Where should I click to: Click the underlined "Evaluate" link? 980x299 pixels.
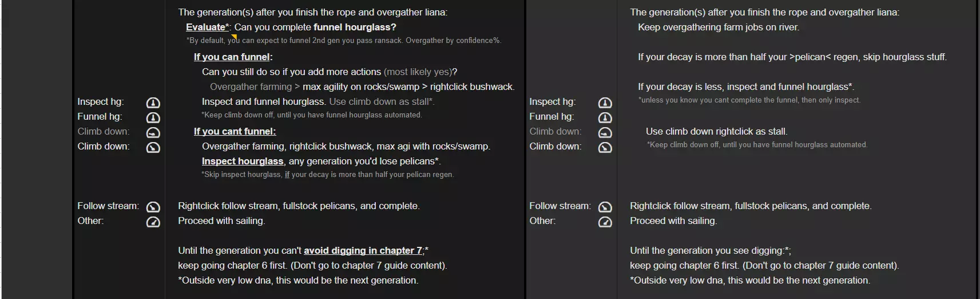(x=206, y=27)
